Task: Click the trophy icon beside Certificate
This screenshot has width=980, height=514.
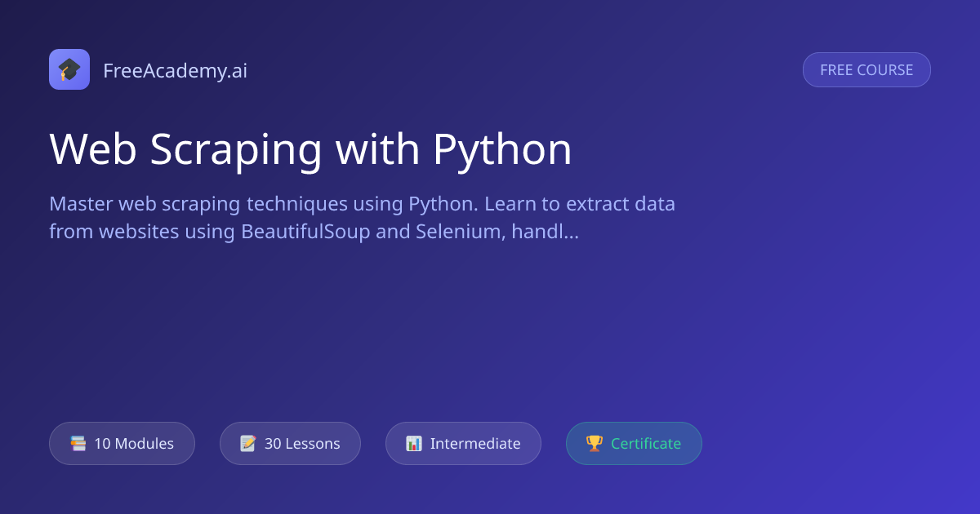Action: tap(595, 444)
